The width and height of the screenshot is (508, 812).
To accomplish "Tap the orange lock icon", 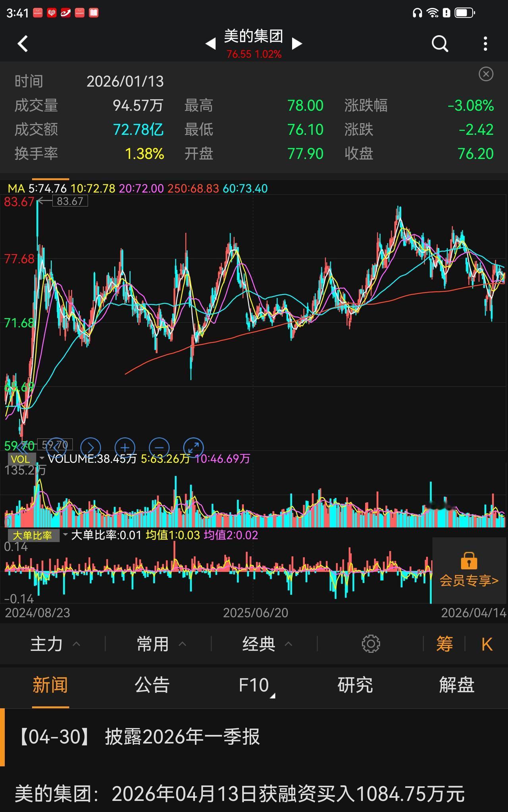I will pyautogui.click(x=469, y=561).
